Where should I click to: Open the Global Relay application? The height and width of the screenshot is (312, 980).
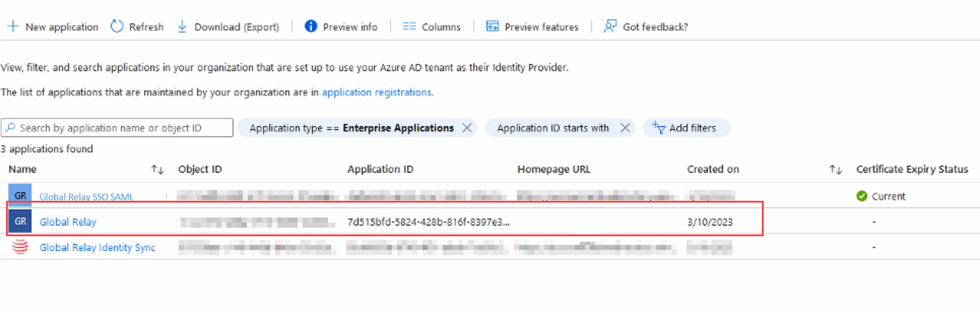click(x=68, y=222)
